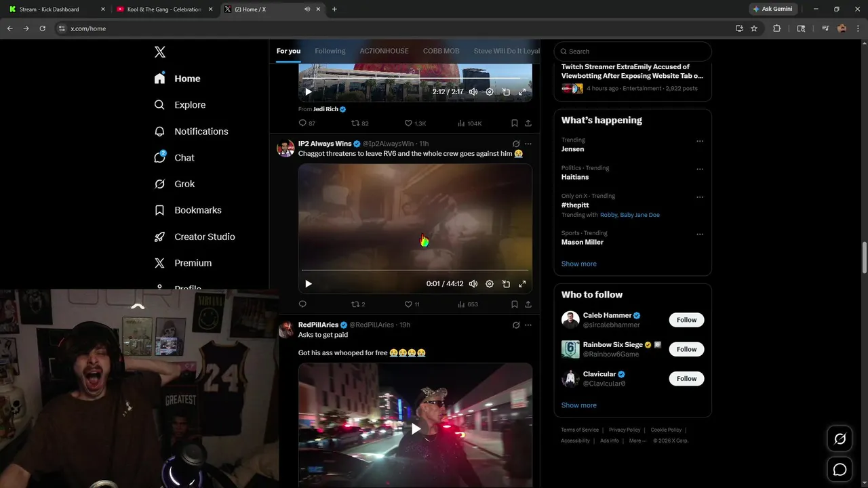Bookmark the IP2 Always Wins post
This screenshot has height=488, width=868.
click(x=515, y=304)
